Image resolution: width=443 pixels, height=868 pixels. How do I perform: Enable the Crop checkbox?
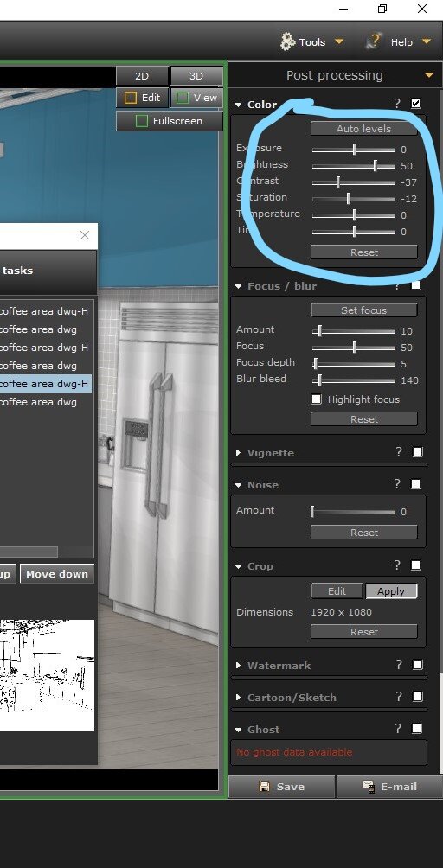click(416, 565)
